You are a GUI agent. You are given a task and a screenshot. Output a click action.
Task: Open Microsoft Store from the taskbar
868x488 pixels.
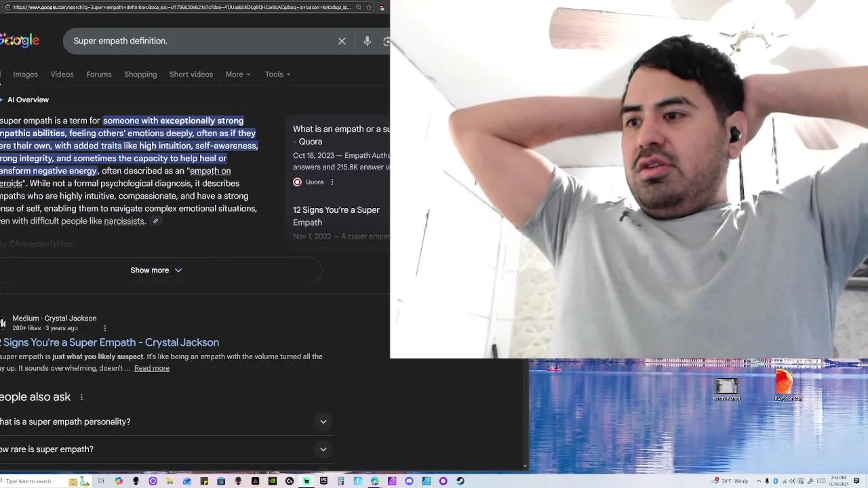pyautogui.click(x=221, y=481)
